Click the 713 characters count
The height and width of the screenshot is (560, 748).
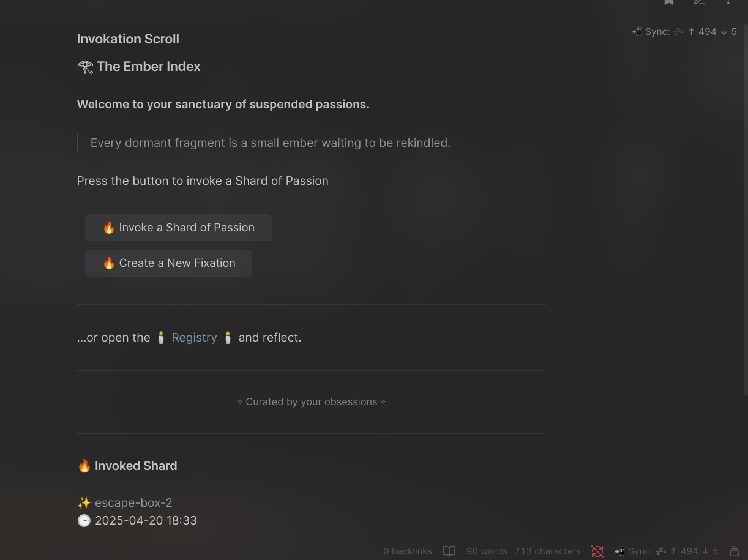[547, 551]
